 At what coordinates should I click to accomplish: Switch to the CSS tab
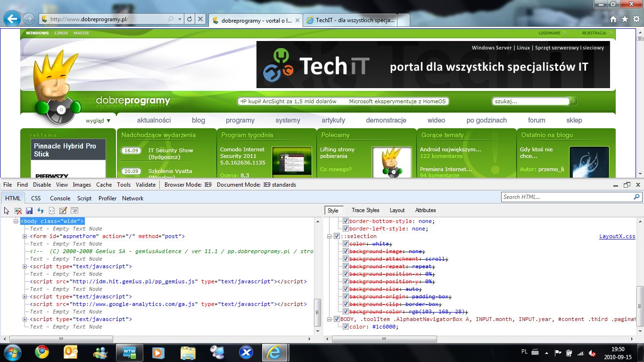pos(36,198)
